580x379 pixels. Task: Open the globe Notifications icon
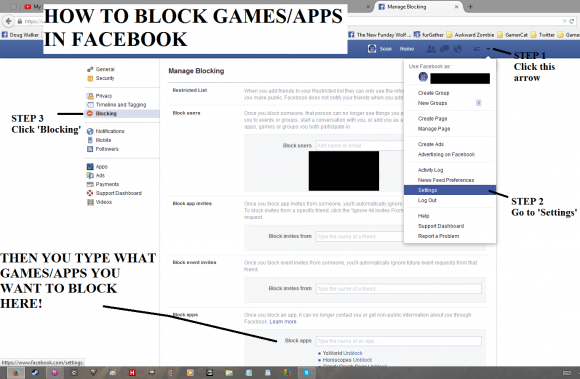tap(458, 49)
